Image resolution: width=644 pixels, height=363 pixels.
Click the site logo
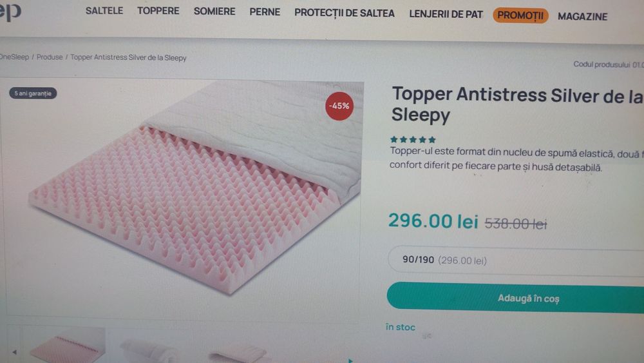coord(10,12)
